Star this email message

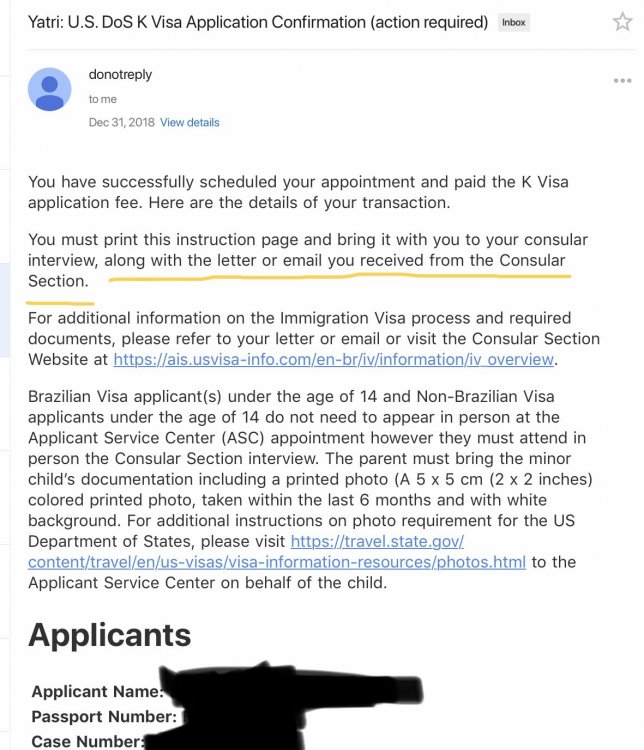pyautogui.click(x=622, y=22)
